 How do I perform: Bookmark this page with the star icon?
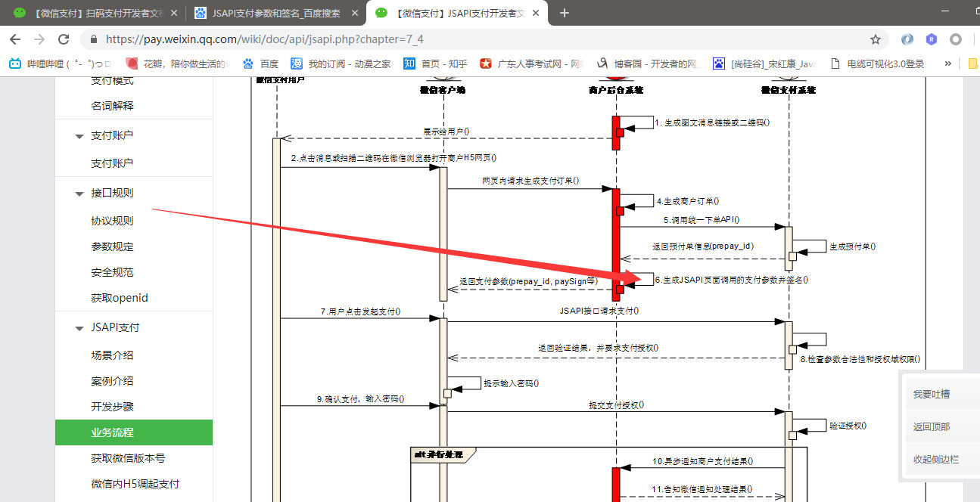[876, 39]
